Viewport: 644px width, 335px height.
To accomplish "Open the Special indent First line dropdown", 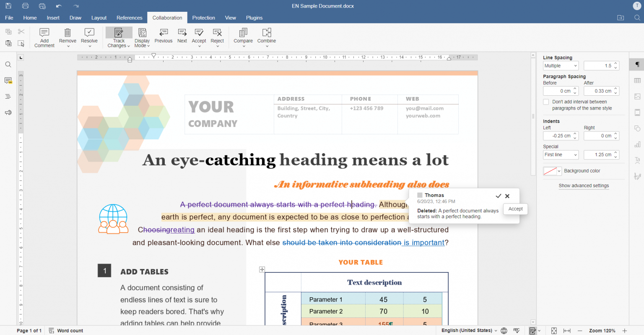I will [x=561, y=154].
